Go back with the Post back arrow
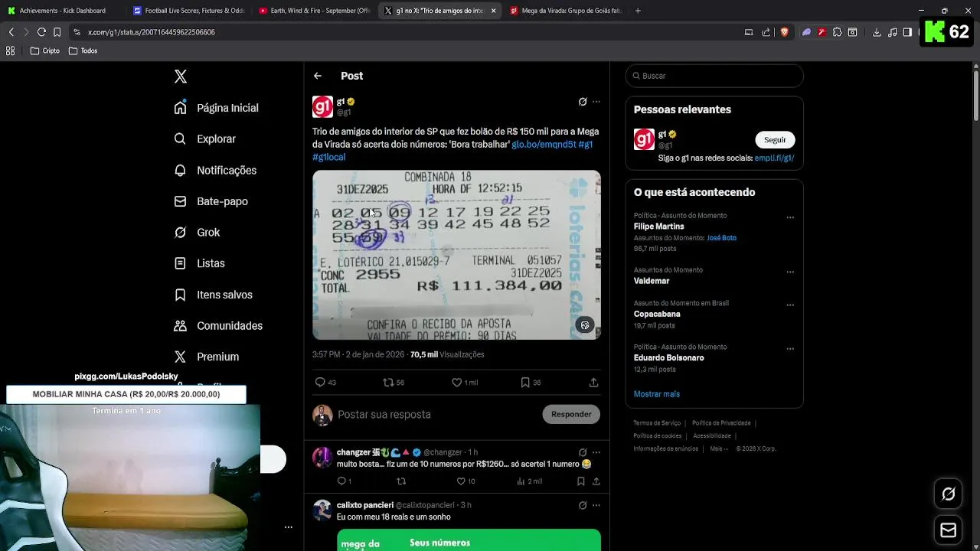Screen dimensions: 980x551 pyautogui.click(x=318, y=76)
